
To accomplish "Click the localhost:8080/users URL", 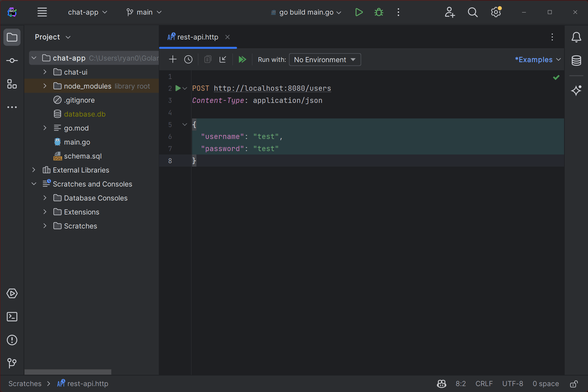I will (x=272, y=88).
